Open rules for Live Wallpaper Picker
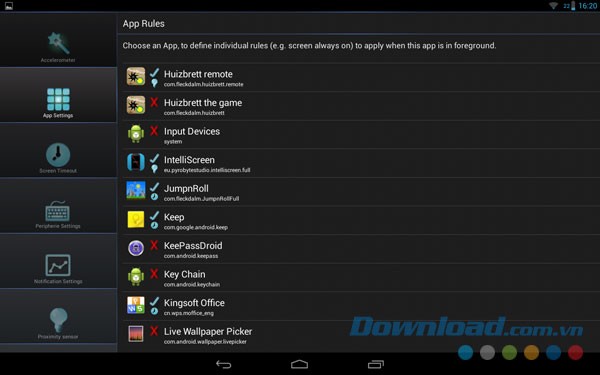Screen dimensions: 600x375 [361, 335]
